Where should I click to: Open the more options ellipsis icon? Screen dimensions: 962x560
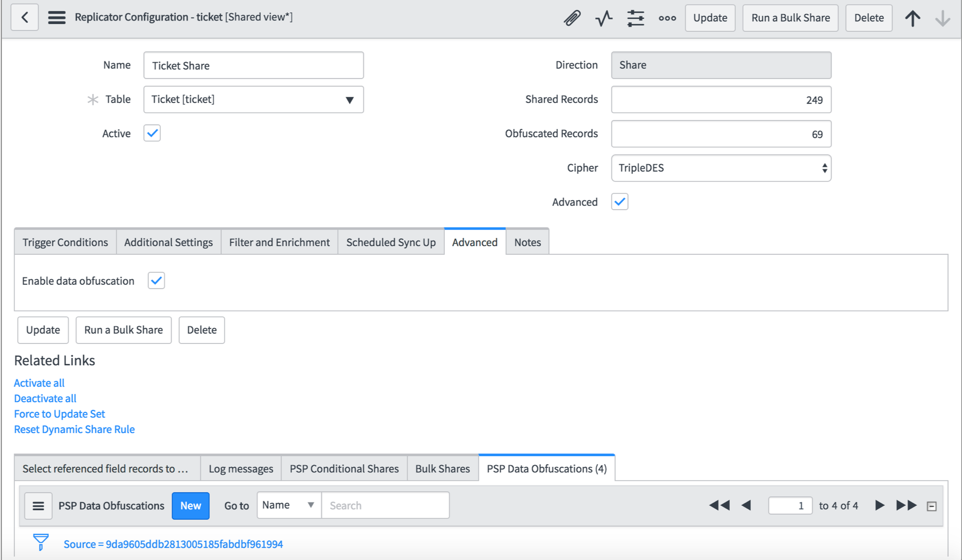tap(667, 18)
